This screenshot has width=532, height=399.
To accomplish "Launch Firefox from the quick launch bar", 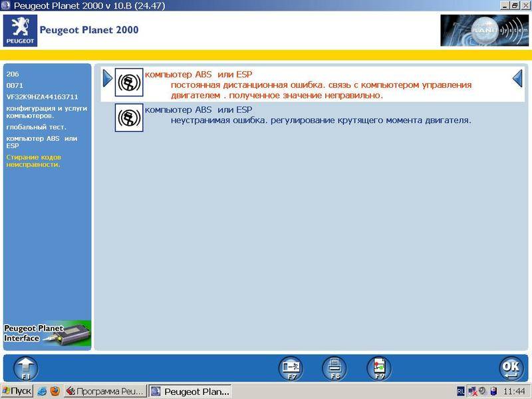I will [55, 391].
